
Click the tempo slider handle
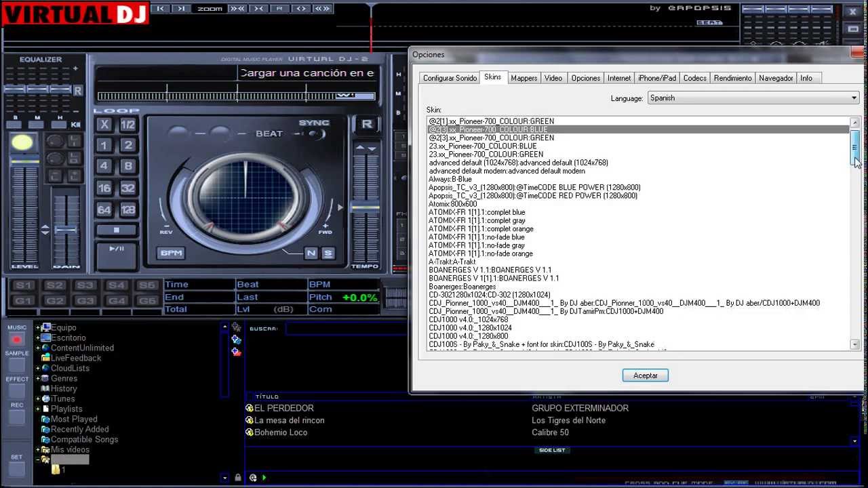coord(365,207)
